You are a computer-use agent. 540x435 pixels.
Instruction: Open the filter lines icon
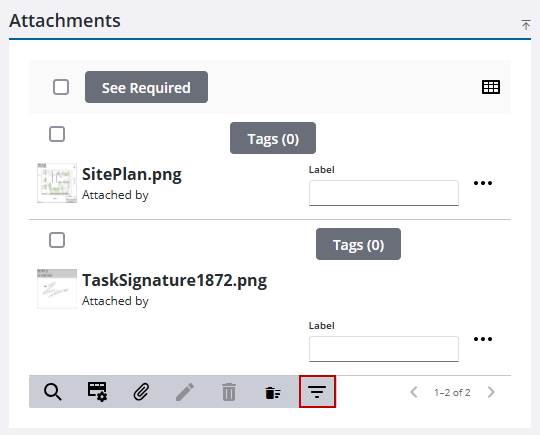(317, 392)
